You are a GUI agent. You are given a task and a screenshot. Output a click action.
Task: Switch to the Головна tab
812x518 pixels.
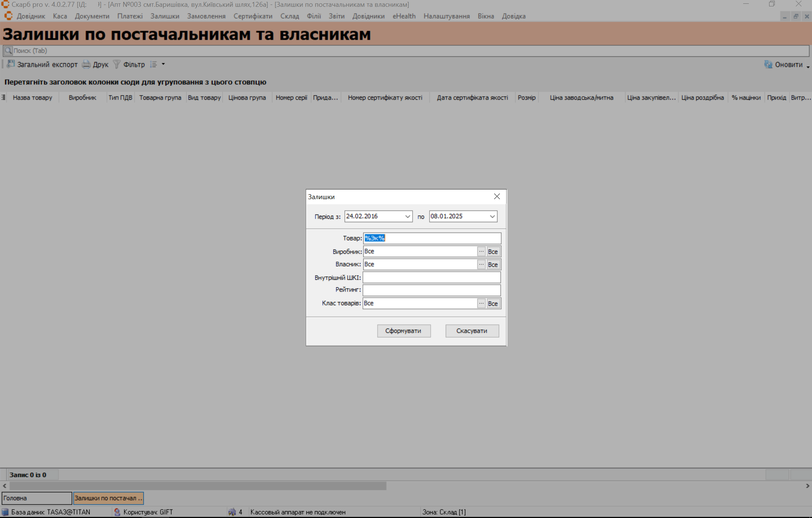pyautogui.click(x=36, y=498)
